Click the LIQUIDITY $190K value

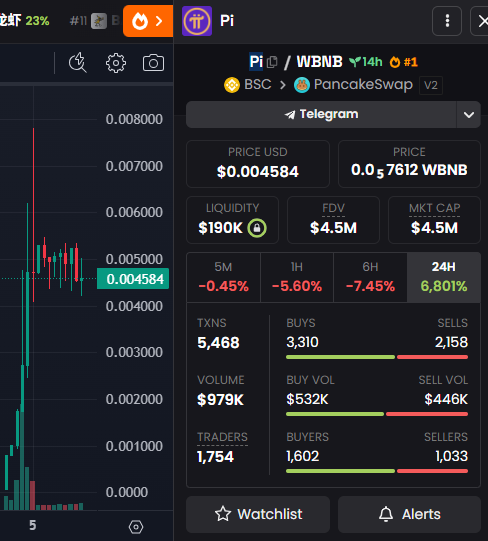[x=221, y=228]
